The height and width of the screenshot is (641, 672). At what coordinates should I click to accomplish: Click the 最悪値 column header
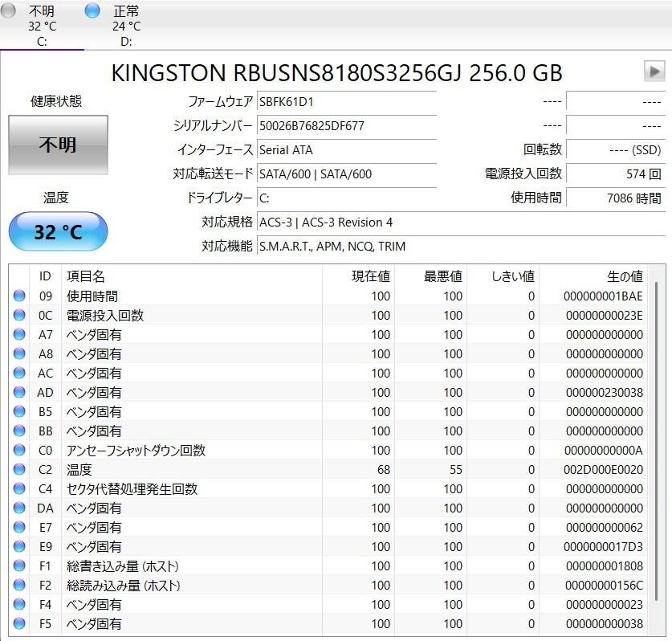click(x=430, y=276)
